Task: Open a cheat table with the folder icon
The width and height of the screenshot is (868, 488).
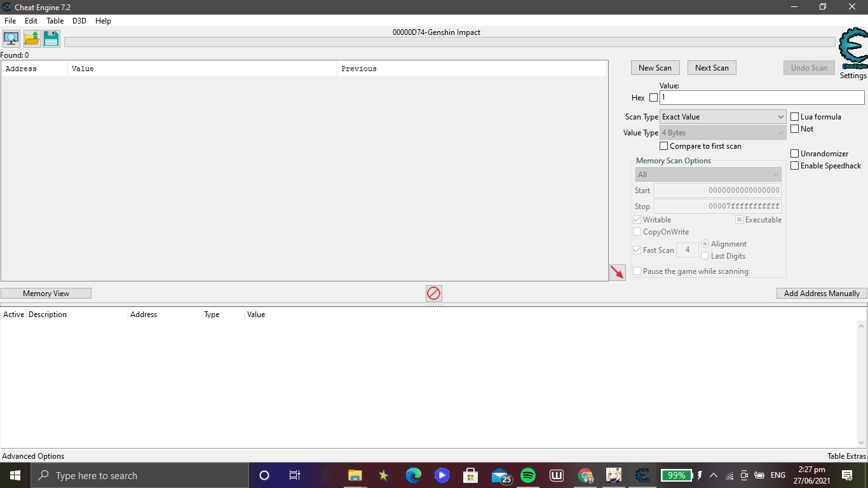Action: click(31, 39)
